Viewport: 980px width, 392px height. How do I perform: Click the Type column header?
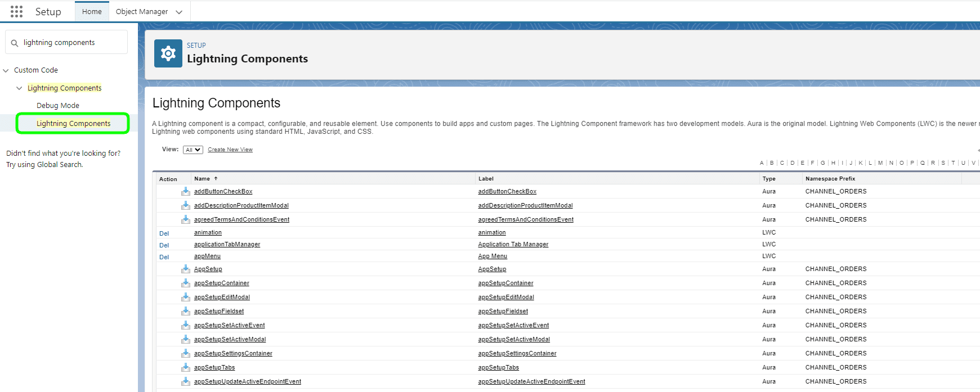(x=769, y=179)
